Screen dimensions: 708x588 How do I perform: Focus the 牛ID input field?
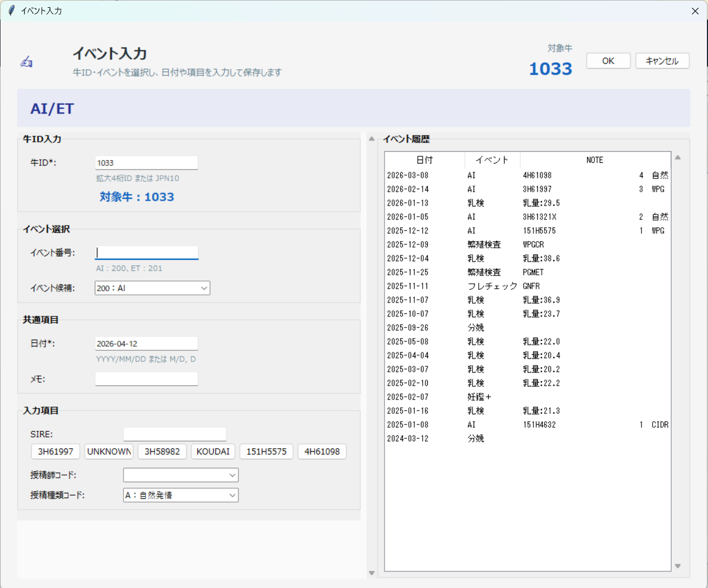(x=146, y=163)
